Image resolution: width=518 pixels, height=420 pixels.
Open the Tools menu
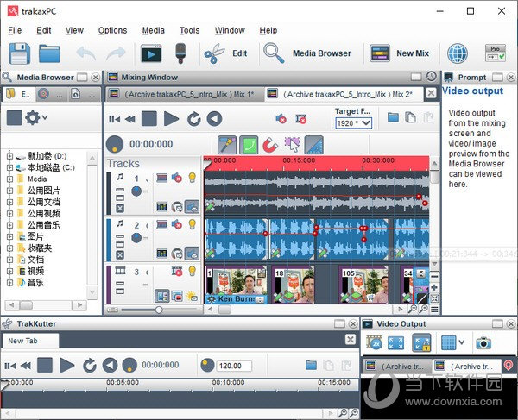tap(189, 30)
